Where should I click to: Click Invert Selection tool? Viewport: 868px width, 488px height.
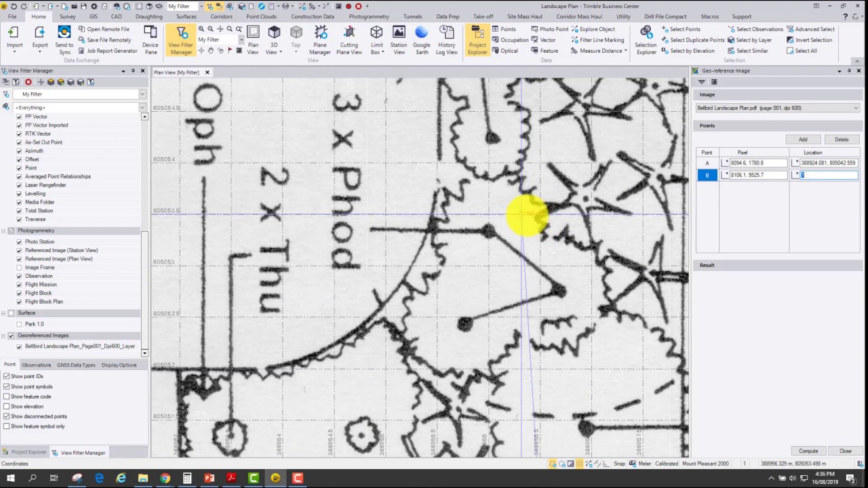pyautogui.click(x=810, y=40)
